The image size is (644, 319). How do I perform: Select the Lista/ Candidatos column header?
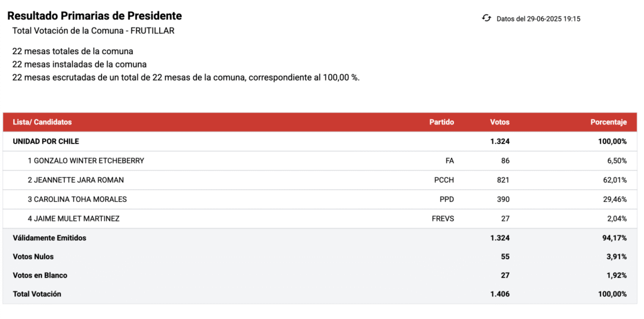[42, 122]
